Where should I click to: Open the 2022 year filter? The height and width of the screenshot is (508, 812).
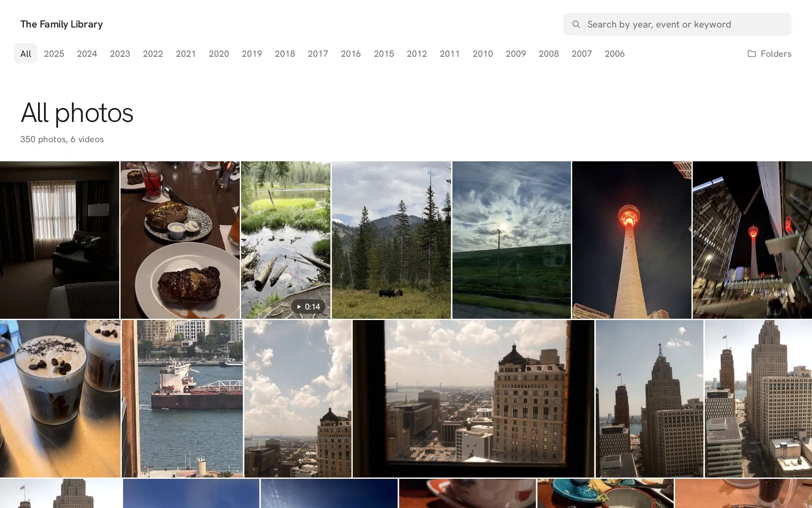click(x=153, y=54)
